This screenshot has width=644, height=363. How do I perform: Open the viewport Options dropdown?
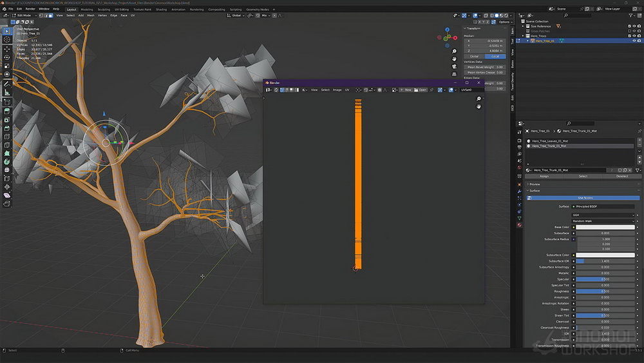point(506,22)
